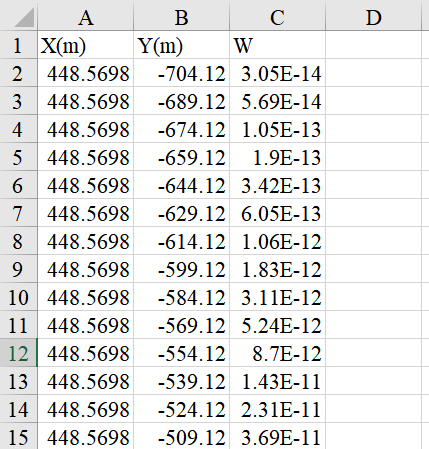
Task: Select cell with value -554.12
Action: pyautogui.click(x=182, y=353)
